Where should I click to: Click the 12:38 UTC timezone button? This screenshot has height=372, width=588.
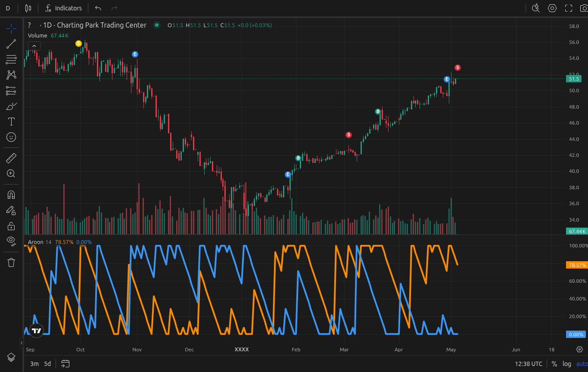(529, 364)
